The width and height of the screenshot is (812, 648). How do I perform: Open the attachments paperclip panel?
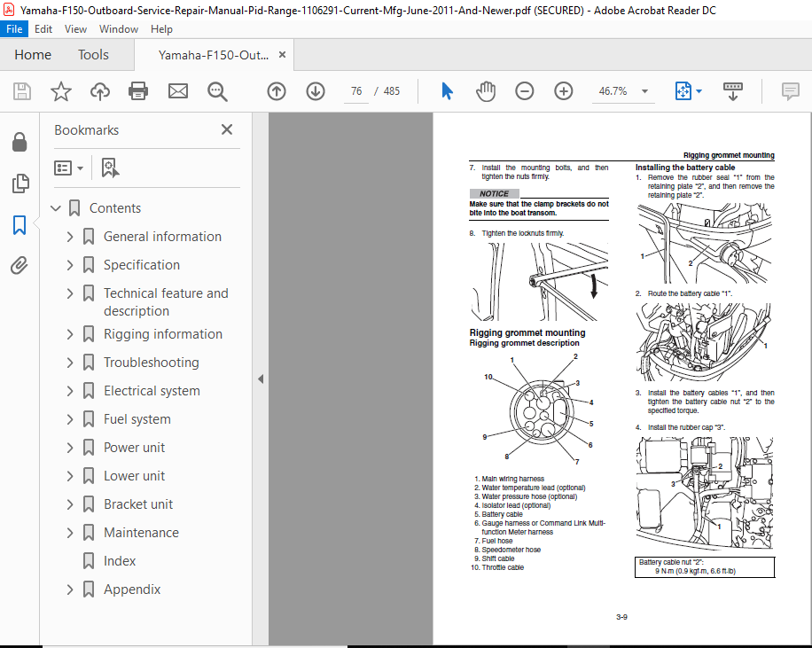[20, 266]
